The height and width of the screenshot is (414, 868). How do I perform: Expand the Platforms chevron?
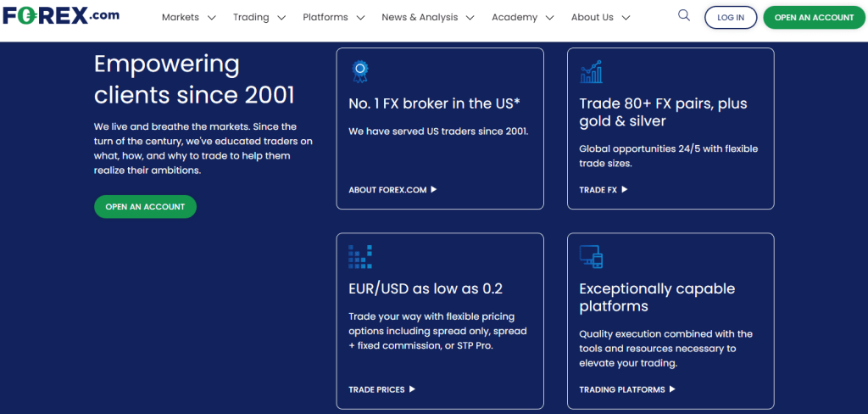(360, 18)
